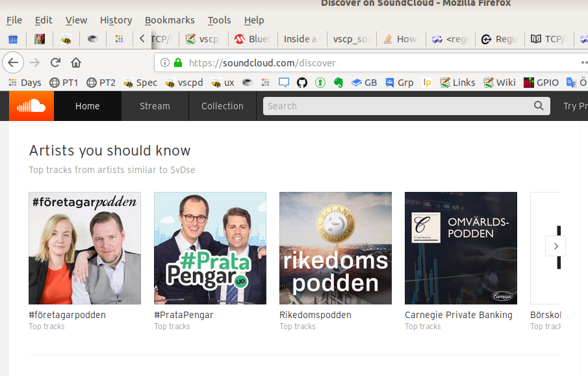Switch to the pinned portrait photo tab
This screenshot has width=588, height=376.
coord(40,39)
